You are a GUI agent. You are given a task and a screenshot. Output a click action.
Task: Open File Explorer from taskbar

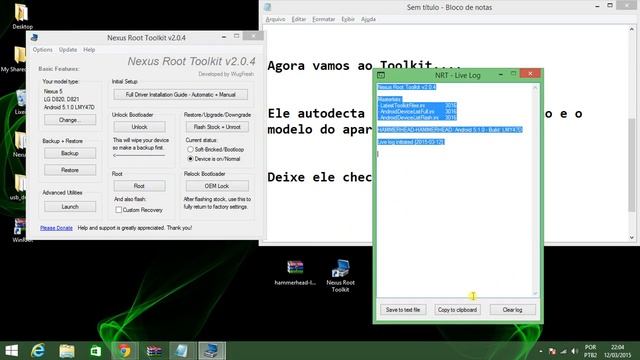[x=67, y=351]
